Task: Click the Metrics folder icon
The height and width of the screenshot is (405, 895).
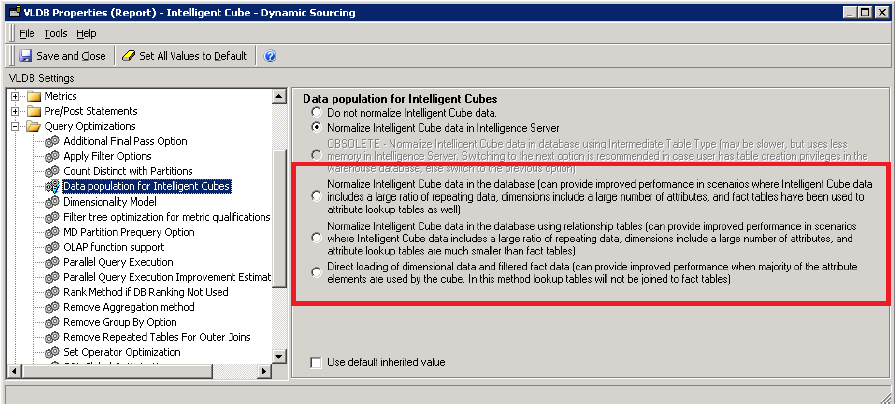Action: tap(33, 96)
